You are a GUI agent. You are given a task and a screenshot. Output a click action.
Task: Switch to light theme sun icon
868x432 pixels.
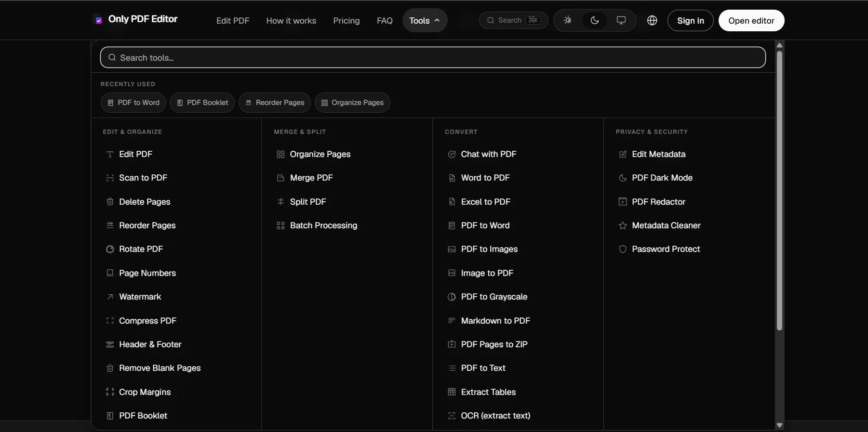coord(568,20)
